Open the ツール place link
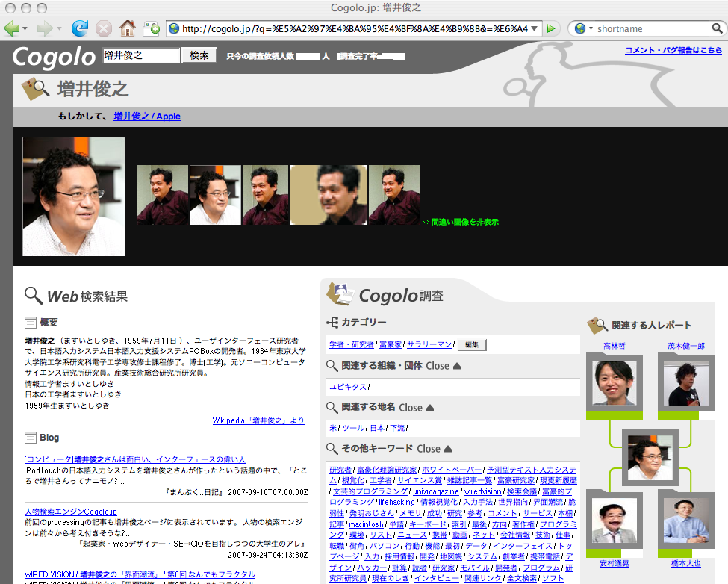728x584 pixels. click(353, 428)
